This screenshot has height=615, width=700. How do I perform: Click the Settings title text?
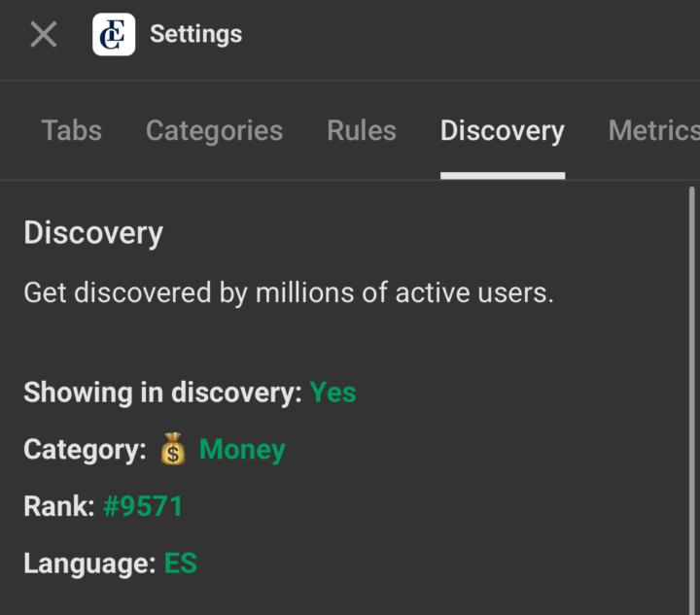point(195,35)
